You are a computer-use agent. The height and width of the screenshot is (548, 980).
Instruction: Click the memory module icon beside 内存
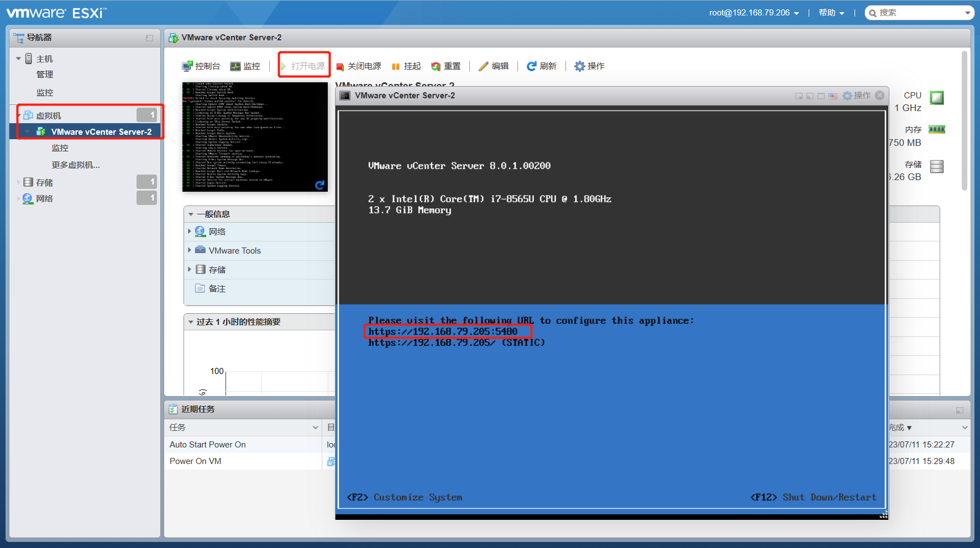(937, 130)
